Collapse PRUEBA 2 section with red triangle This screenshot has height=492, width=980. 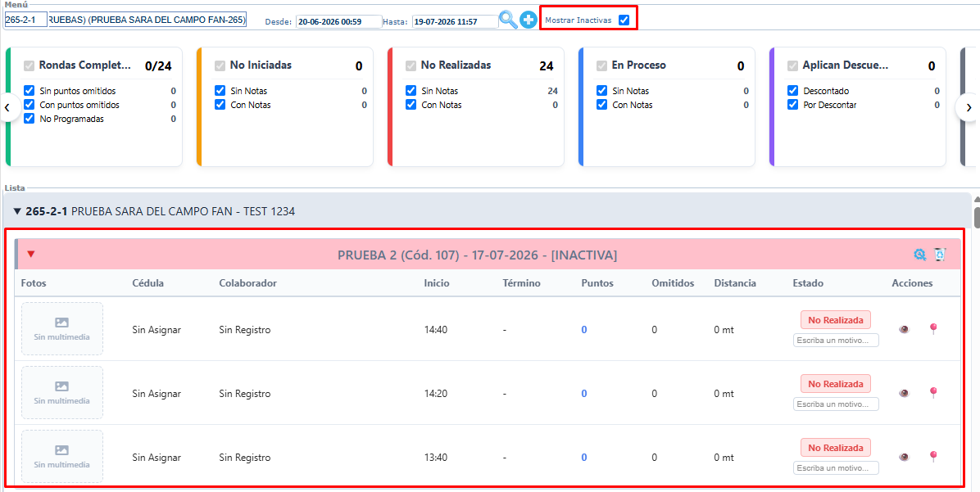[31, 254]
